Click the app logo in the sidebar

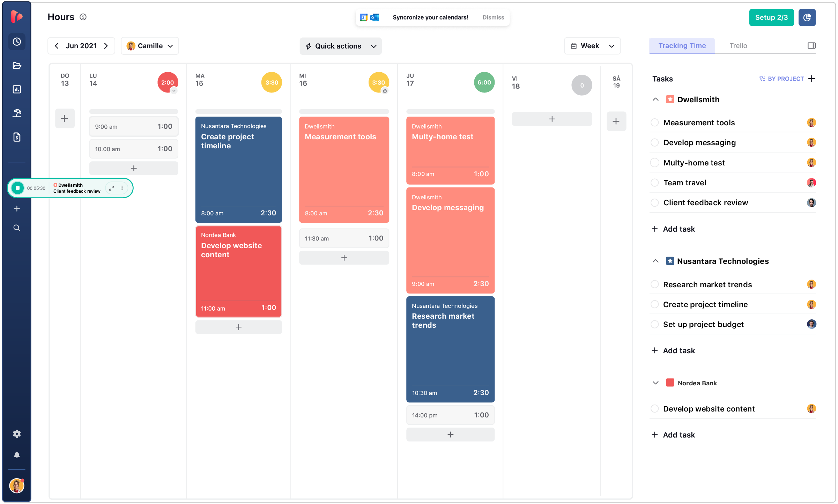tap(17, 16)
